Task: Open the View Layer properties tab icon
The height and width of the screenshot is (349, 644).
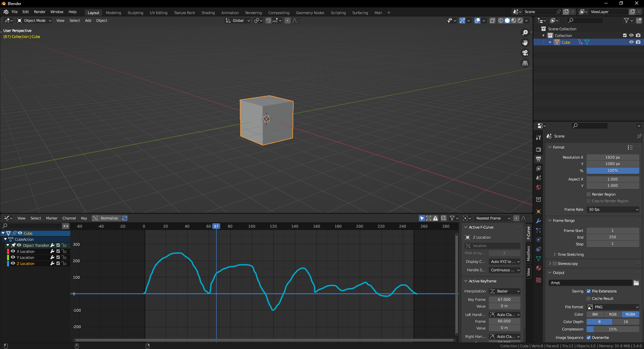Action: pos(539,168)
